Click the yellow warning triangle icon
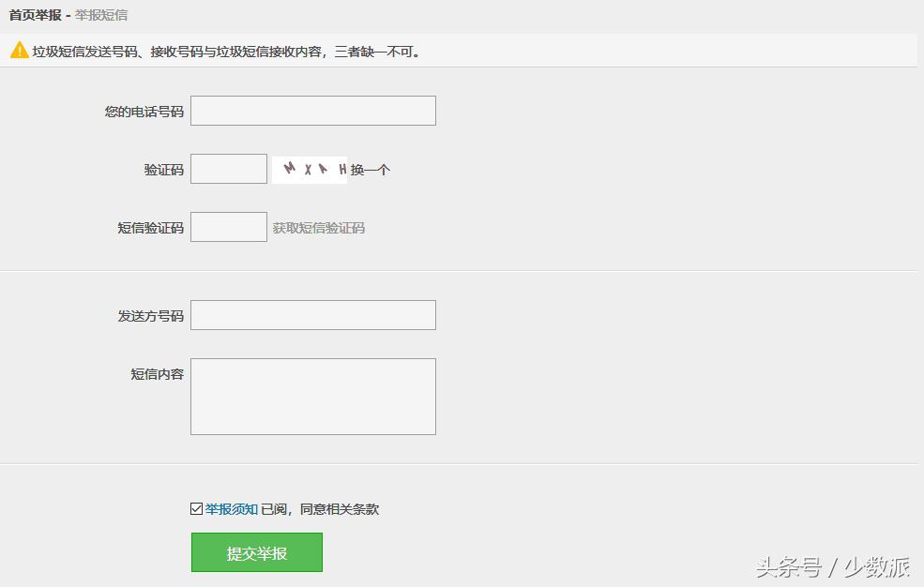Image resolution: width=924 pixels, height=587 pixels. click(x=17, y=50)
